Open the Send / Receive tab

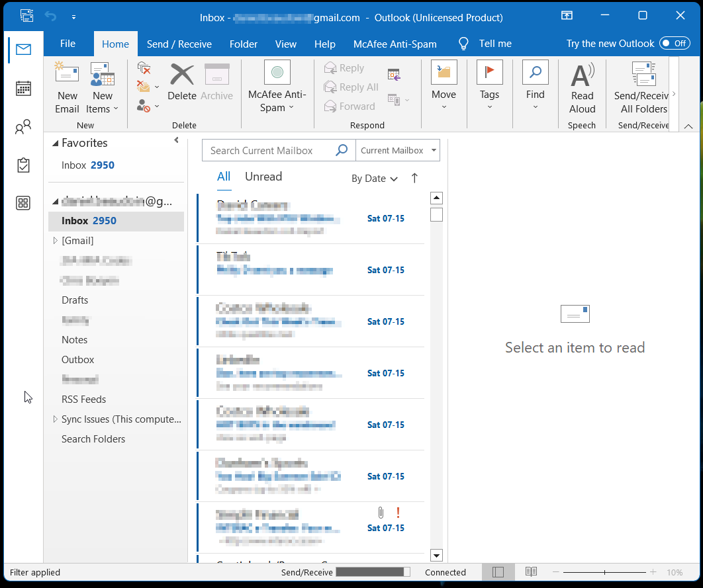pyautogui.click(x=179, y=44)
